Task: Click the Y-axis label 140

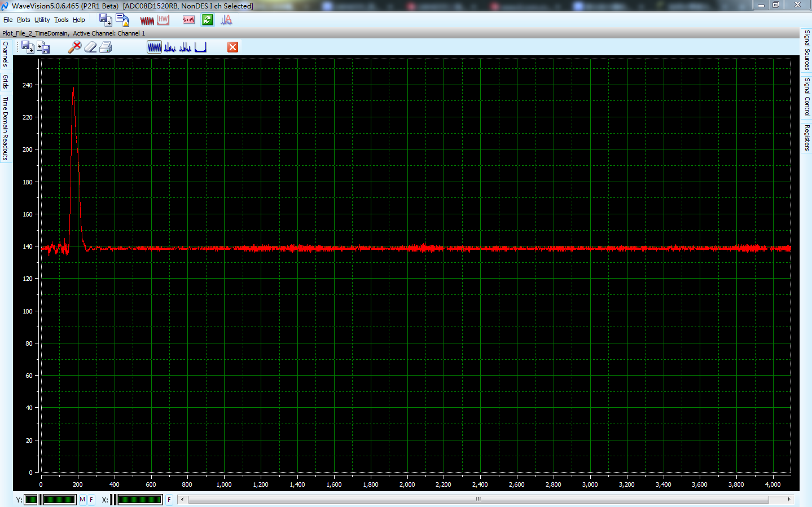Action: point(28,246)
